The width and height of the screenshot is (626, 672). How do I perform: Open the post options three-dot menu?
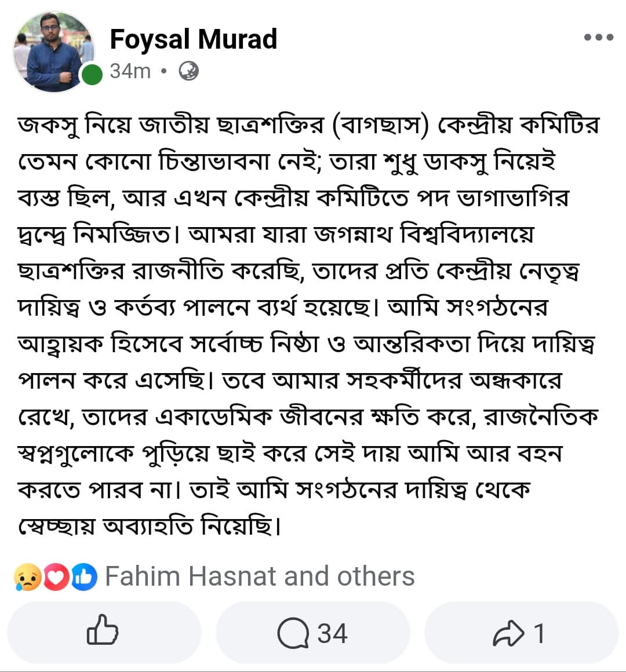coord(598,38)
